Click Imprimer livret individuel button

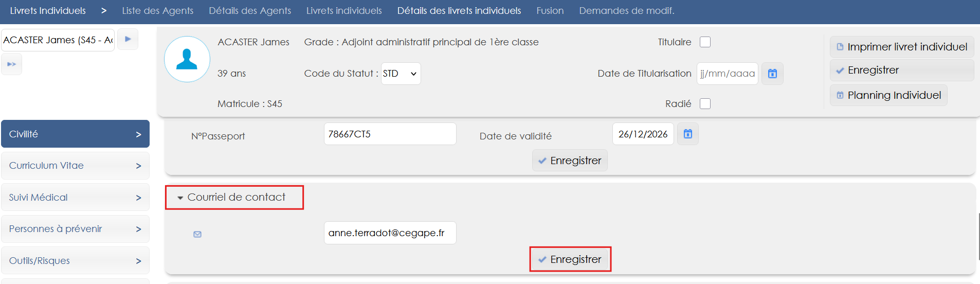pyautogui.click(x=901, y=47)
